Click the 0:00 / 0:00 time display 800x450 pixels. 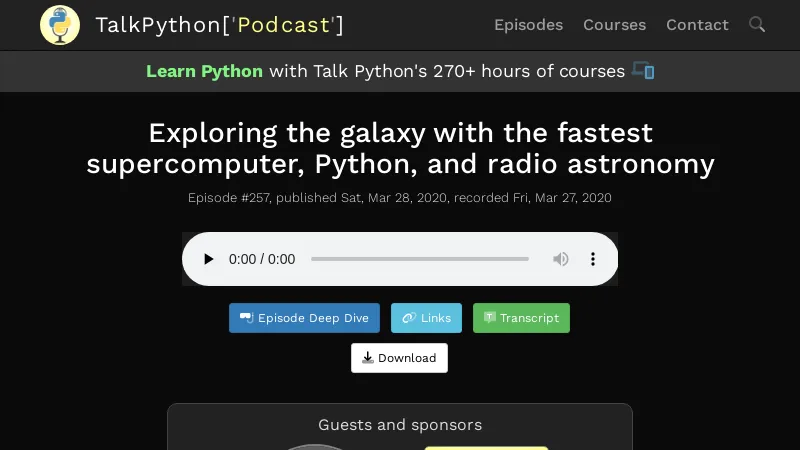tap(262, 259)
